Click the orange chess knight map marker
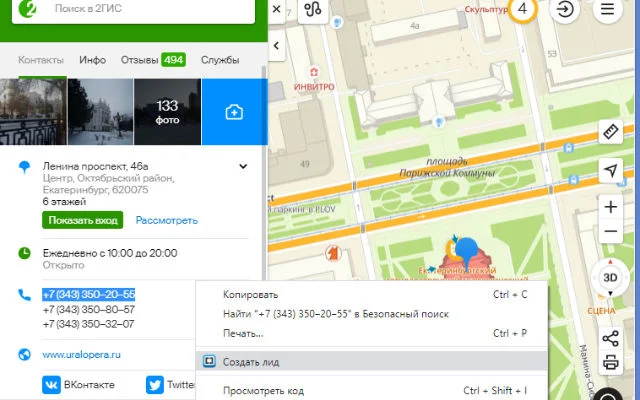Screen dimensions: 640x400 (333, 253)
